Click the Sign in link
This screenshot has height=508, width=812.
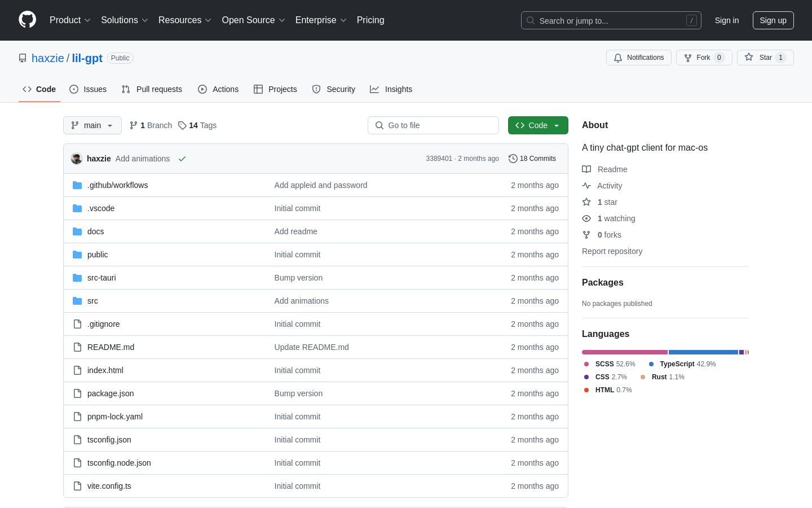point(727,20)
